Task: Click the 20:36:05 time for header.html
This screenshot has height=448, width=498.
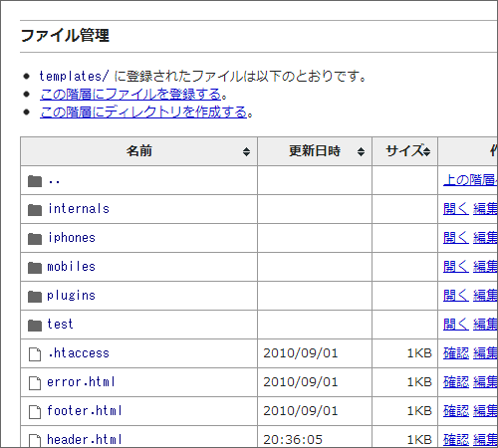Action: click(x=293, y=440)
